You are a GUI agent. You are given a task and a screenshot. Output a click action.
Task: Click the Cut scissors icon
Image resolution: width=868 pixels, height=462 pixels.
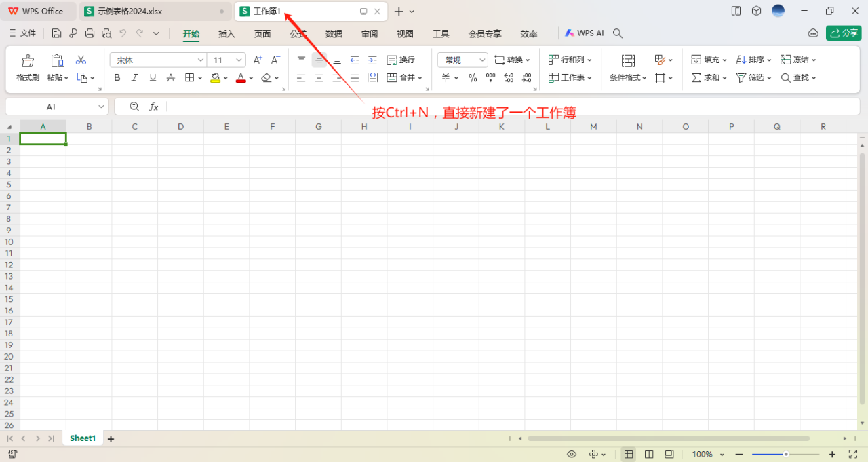click(81, 60)
